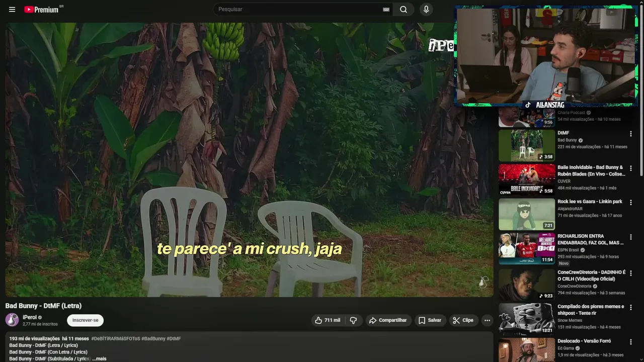Screen dimensions: 644x362
Task: Open the iPerol channel name link
Action: pos(30,317)
